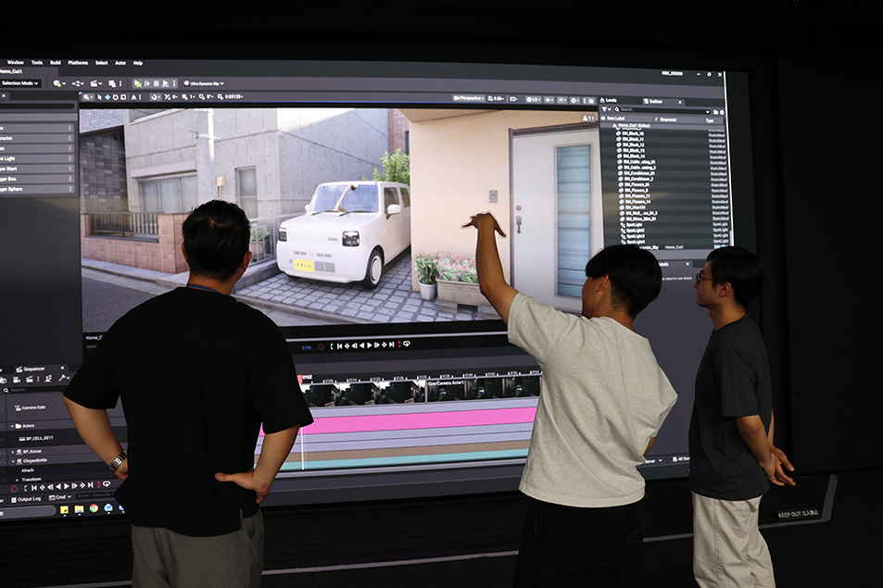Viewport: 883px width, 588px height.
Task: Click viewport jump-to-start button under the scene
Action: (x=339, y=346)
